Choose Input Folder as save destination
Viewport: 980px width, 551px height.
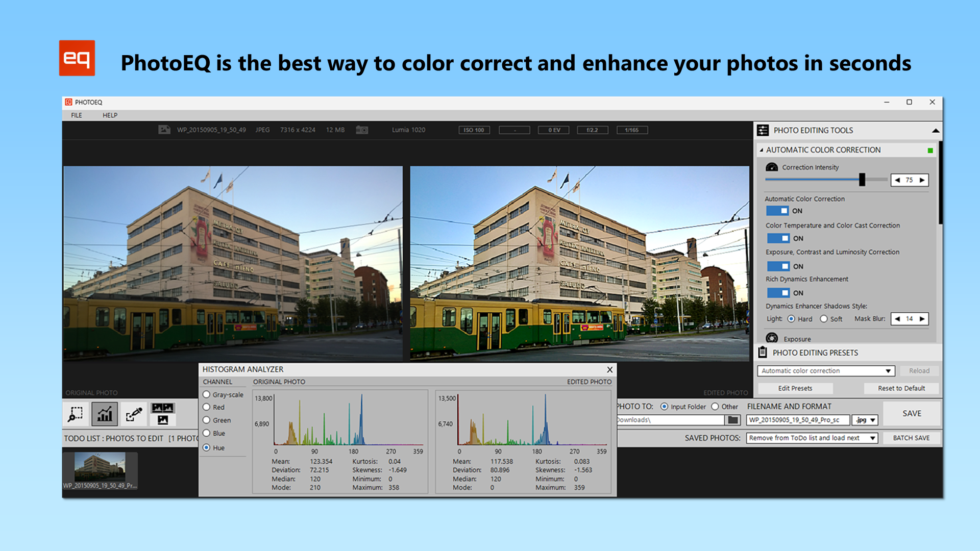(x=664, y=407)
